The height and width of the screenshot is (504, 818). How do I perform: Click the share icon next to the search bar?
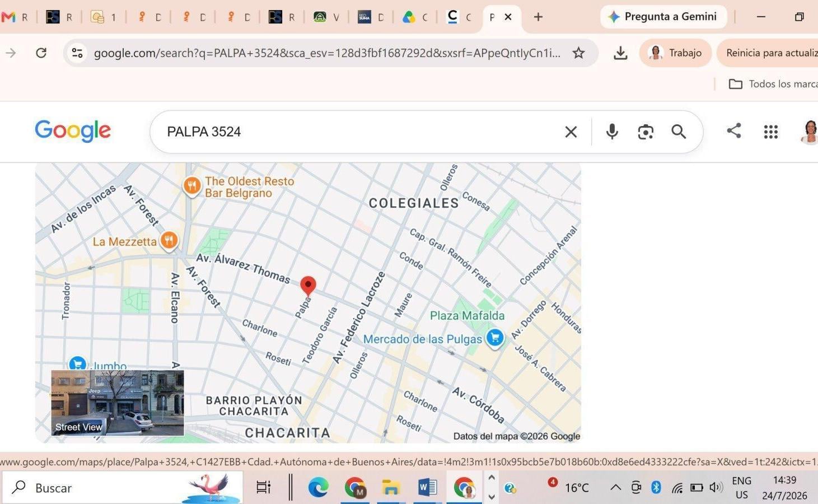733,131
